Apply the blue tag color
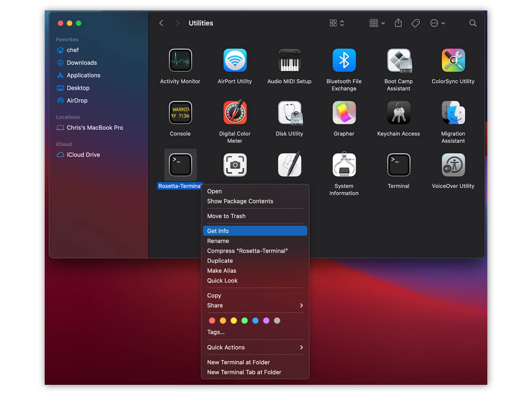This screenshot has width=532, height=395. [255, 321]
